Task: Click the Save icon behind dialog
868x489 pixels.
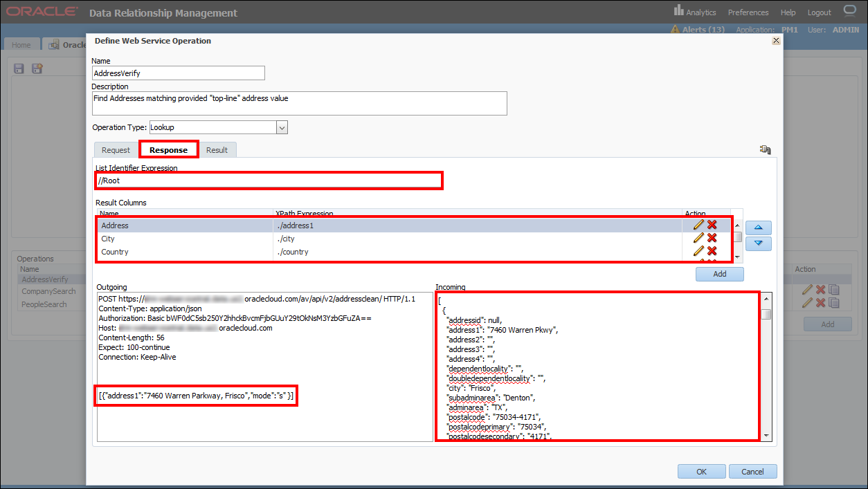Action: pyautogui.click(x=19, y=68)
